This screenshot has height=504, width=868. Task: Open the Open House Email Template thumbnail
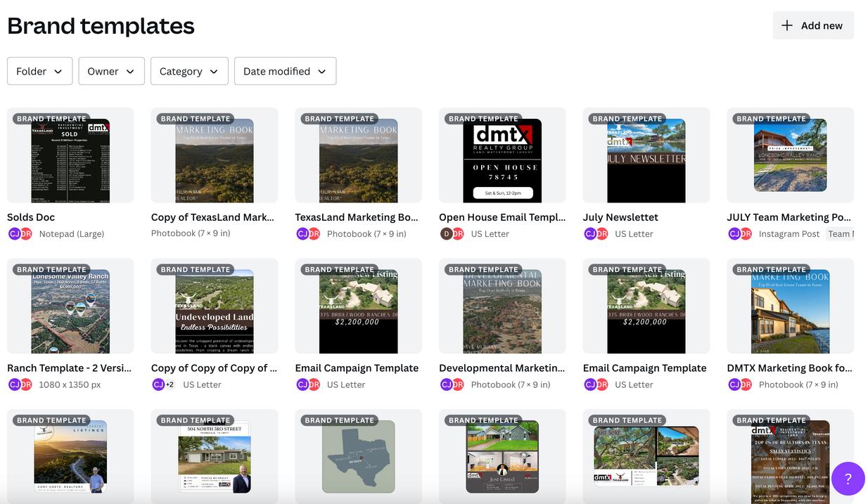pyautogui.click(x=502, y=155)
